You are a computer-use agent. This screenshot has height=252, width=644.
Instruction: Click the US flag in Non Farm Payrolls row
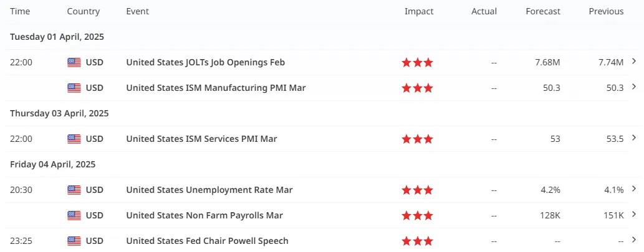[74, 215]
